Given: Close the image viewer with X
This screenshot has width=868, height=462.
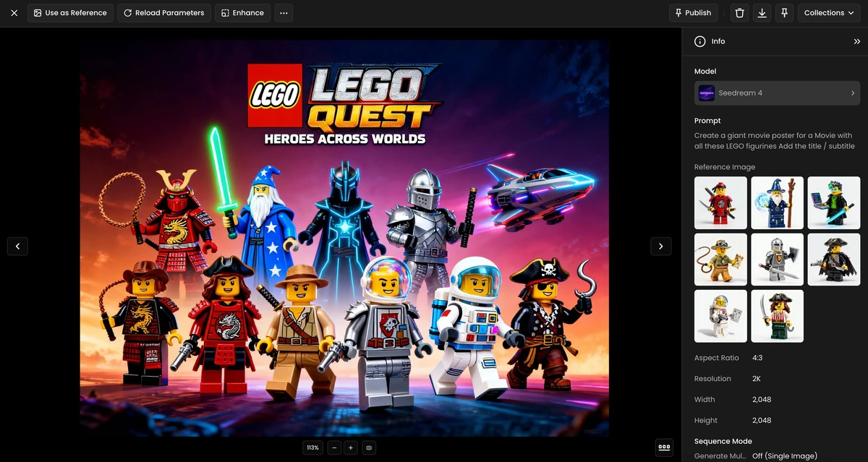Looking at the screenshot, I should point(14,13).
